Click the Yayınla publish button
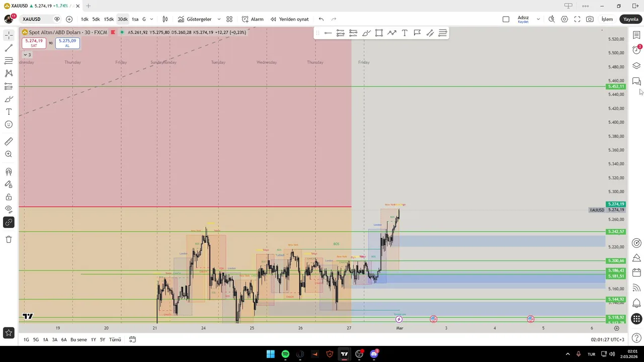This screenshot has width=644, height=362. point(630,19)
